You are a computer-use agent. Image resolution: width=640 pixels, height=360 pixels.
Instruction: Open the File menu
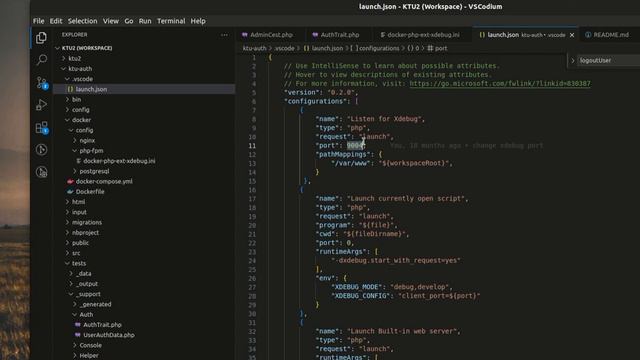click(x=39, y=21)
